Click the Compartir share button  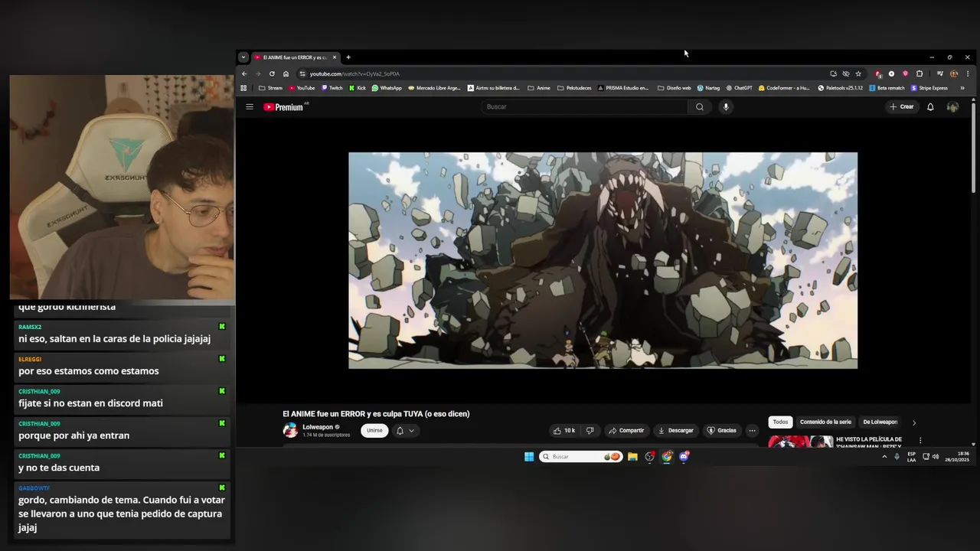tap(626, 431)
